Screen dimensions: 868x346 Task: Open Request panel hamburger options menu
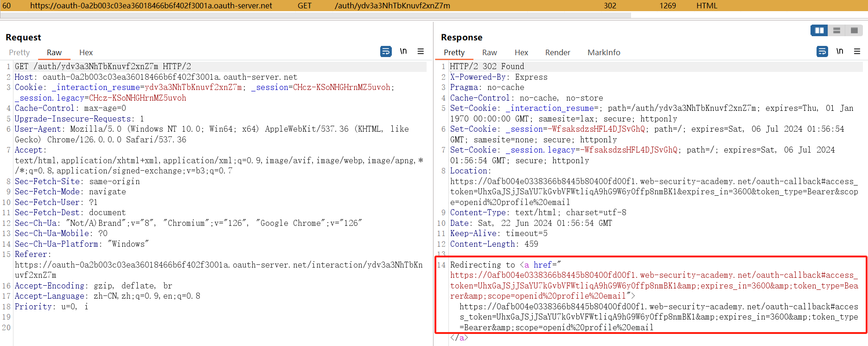421,51
